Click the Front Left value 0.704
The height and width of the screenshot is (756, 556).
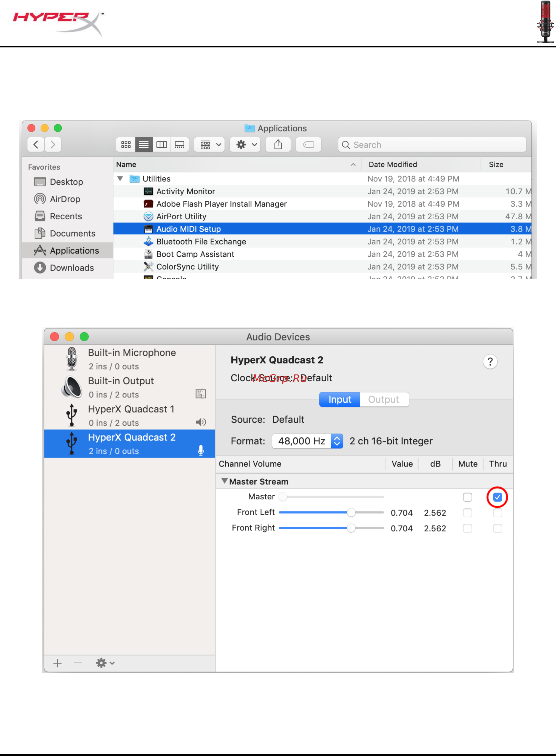coord(402,513)
